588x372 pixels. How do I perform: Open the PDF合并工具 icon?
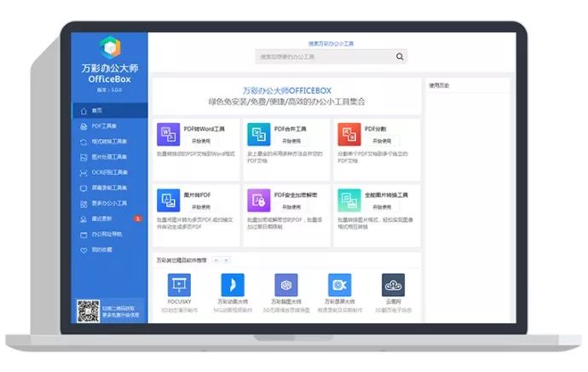pos(259,135)
